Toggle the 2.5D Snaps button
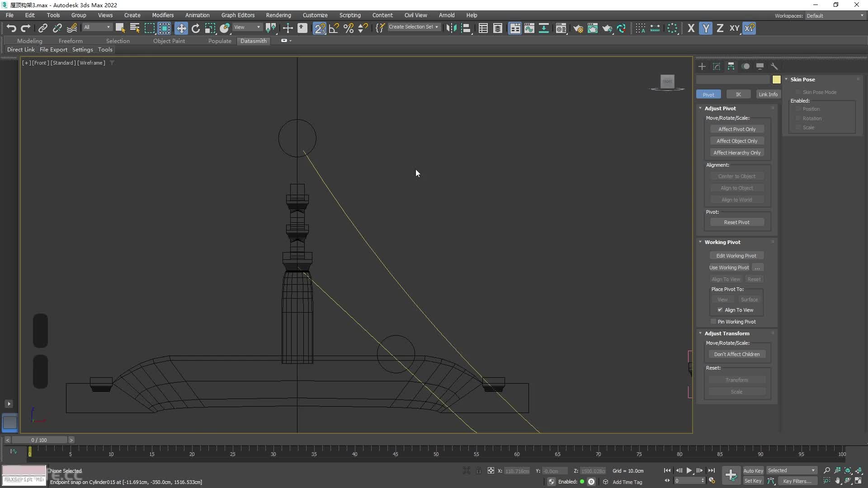This screenshot has height=488, width=868. (320, 28)
